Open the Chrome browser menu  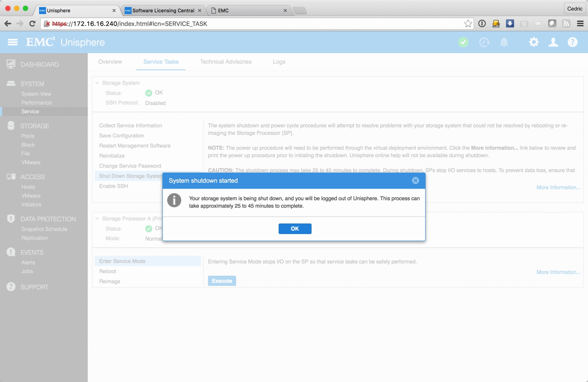(x=580, y=24)
